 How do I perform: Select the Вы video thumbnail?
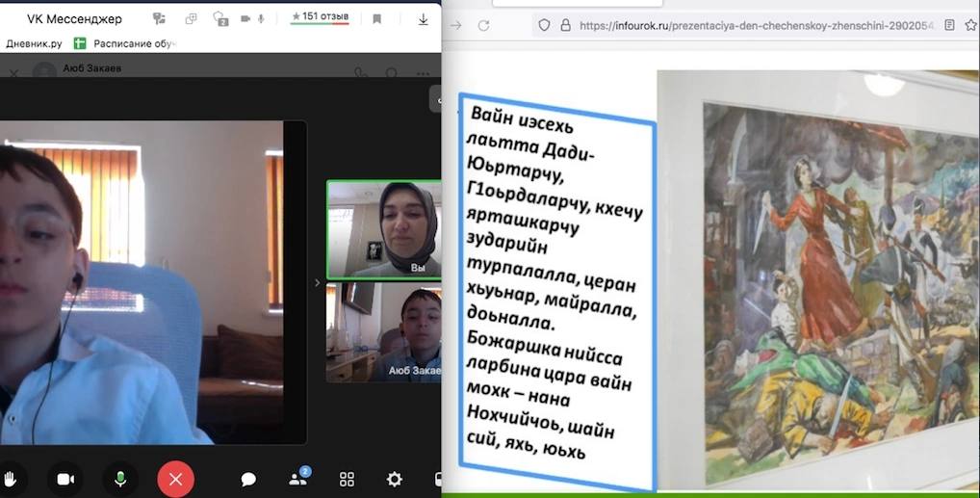click(x=384, y=229)
